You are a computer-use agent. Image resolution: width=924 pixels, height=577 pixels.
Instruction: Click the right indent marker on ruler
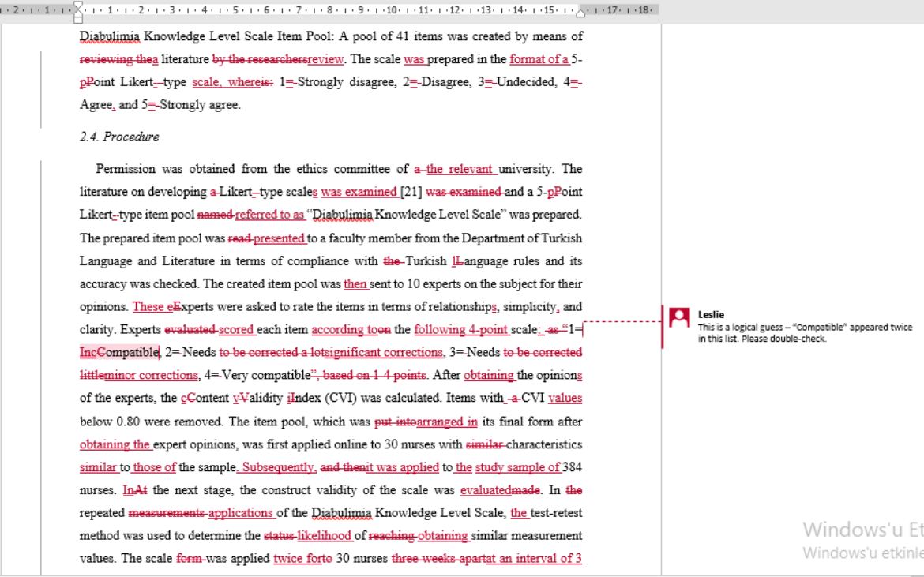pyautogui.click(x=582, y=13)
